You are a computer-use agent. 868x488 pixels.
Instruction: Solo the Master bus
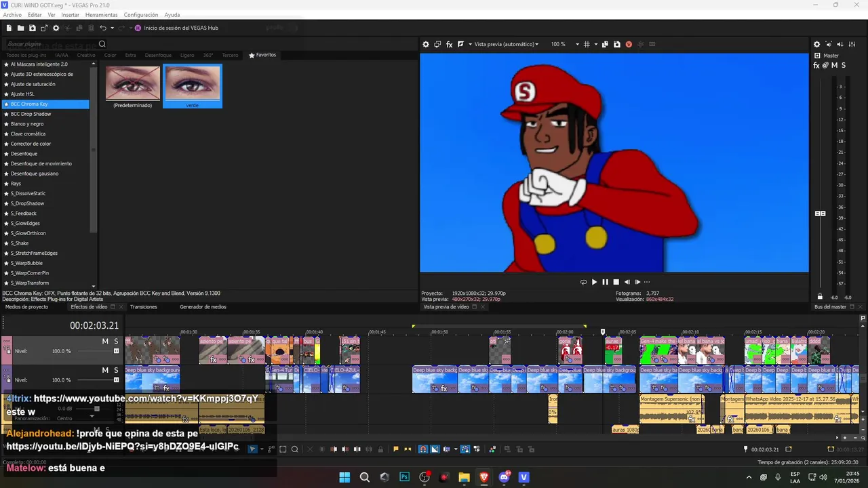(x=844, y=65)
